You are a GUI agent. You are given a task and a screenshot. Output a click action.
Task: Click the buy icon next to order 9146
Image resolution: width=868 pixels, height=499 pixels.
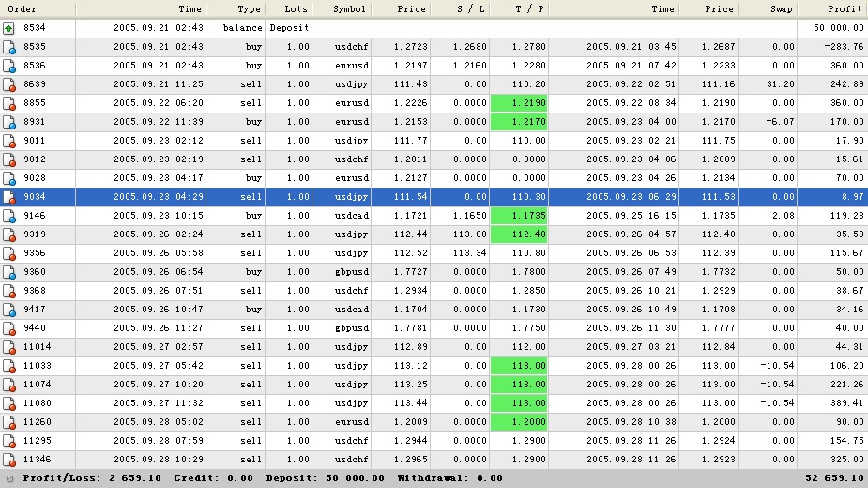point(9,216)
